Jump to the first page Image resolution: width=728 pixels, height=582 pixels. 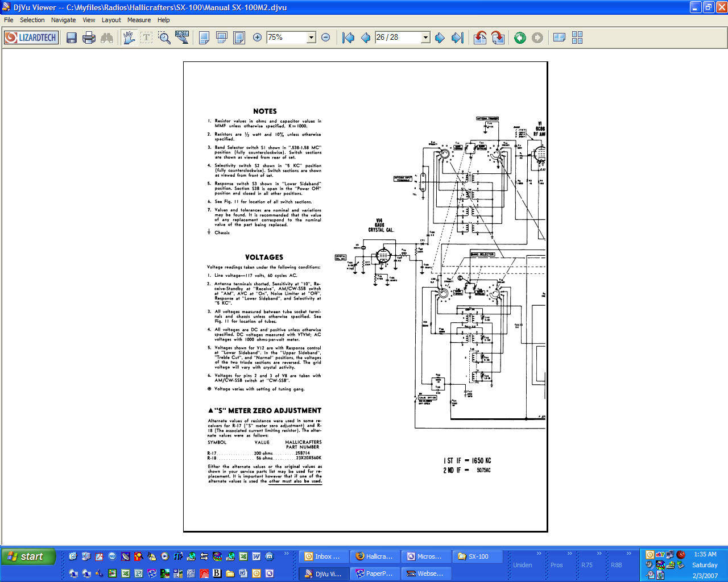tap(348, 38)
